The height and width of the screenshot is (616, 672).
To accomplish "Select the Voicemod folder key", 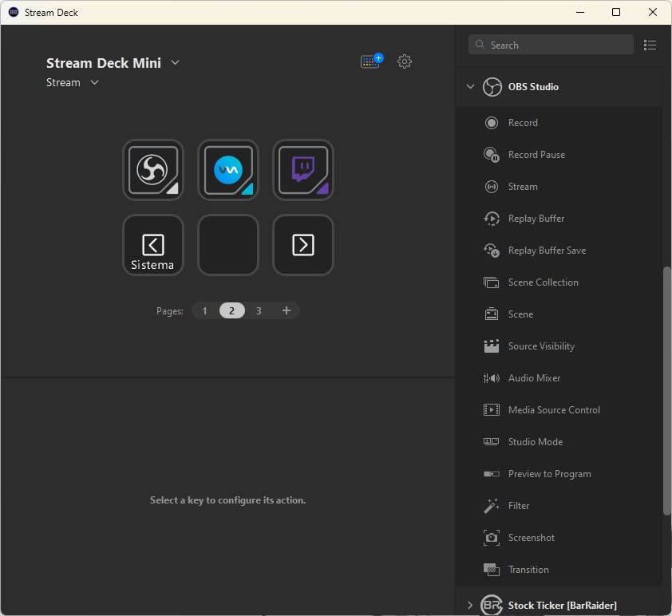I will (228, 170).
